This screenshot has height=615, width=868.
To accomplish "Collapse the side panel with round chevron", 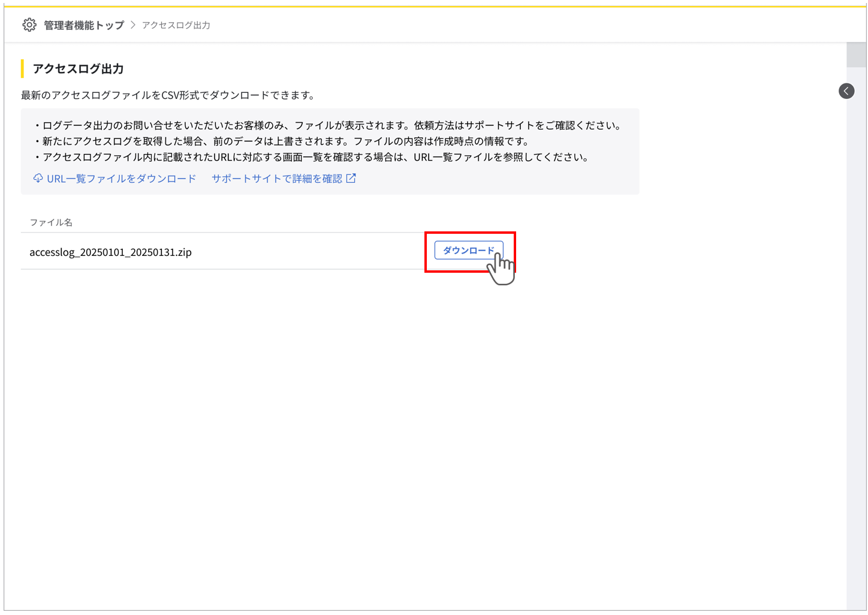I will click(x=846, y=91).
